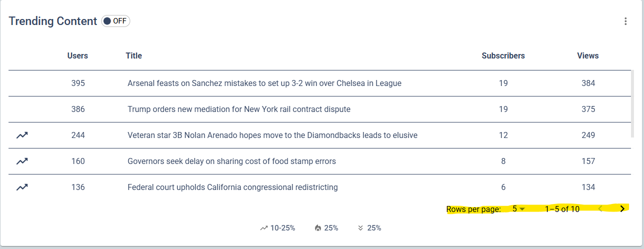Viewport: 644px width, 249px height.
Task: Sort by Views column header
Action: [x=588, y=56]
